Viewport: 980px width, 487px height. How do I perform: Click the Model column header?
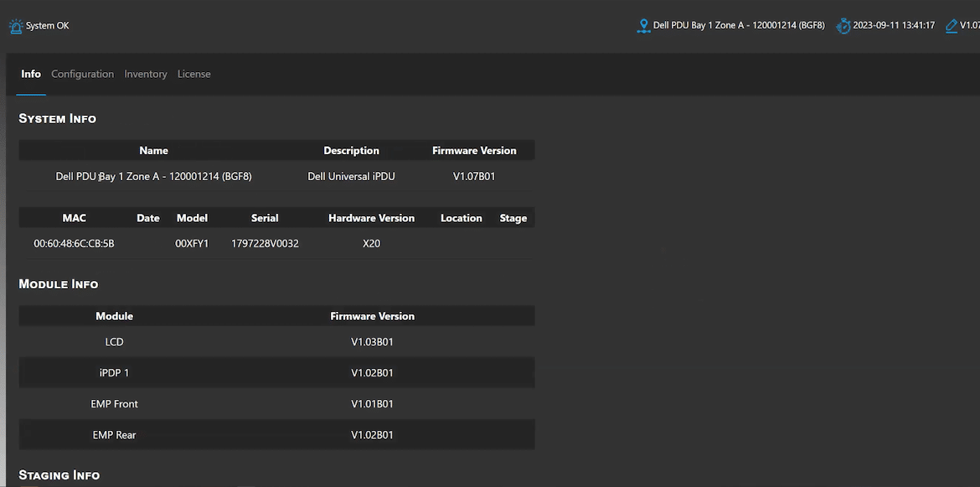point(192,218)
